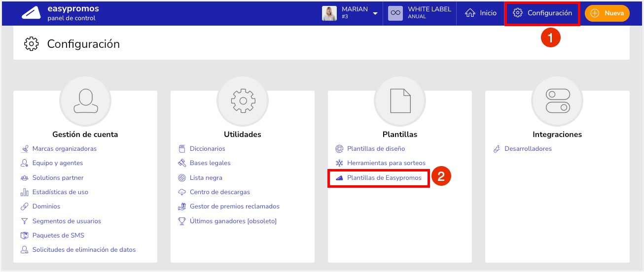Open MARIAN account avatar thumbnail

tap(329, 13)
